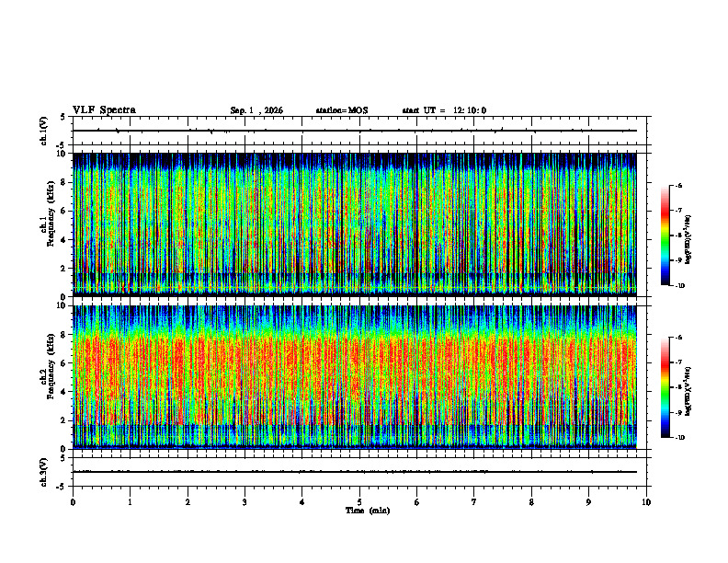Click the ch.3(V) waveform trace

point(354,472)
